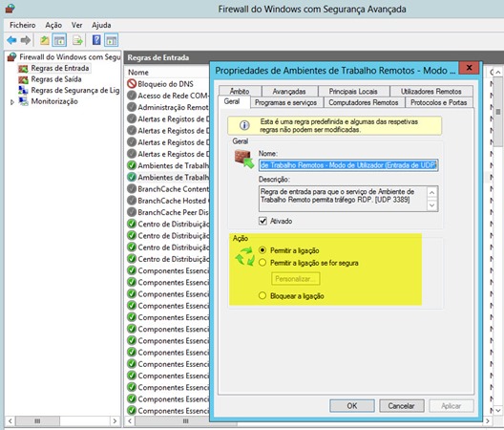Viewport: 504px width, 430px height.
Task: Click the Regras de Saída icon
Action: pyautogui.click(x=23, y=79)
